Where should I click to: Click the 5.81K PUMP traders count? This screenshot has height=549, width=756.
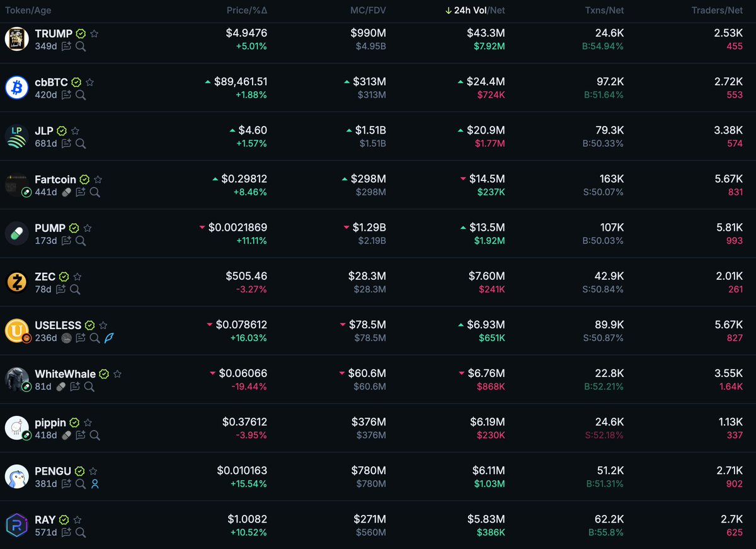[729, 228]
